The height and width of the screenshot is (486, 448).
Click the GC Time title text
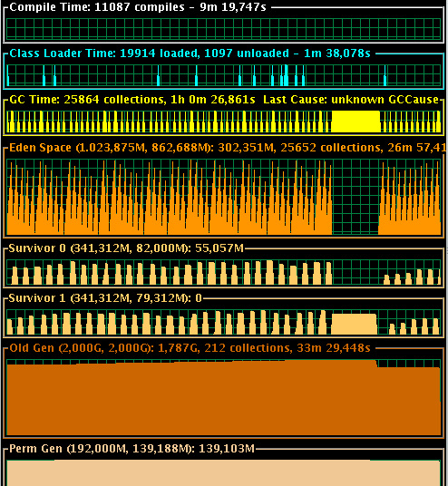coord(132,100)
